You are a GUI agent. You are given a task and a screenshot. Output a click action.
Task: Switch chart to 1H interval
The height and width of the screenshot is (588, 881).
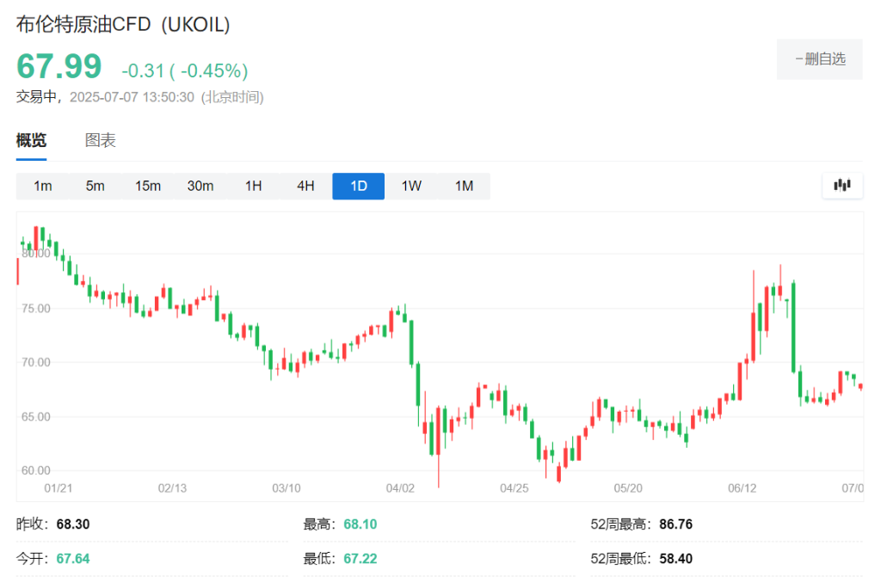pos(254,186)
